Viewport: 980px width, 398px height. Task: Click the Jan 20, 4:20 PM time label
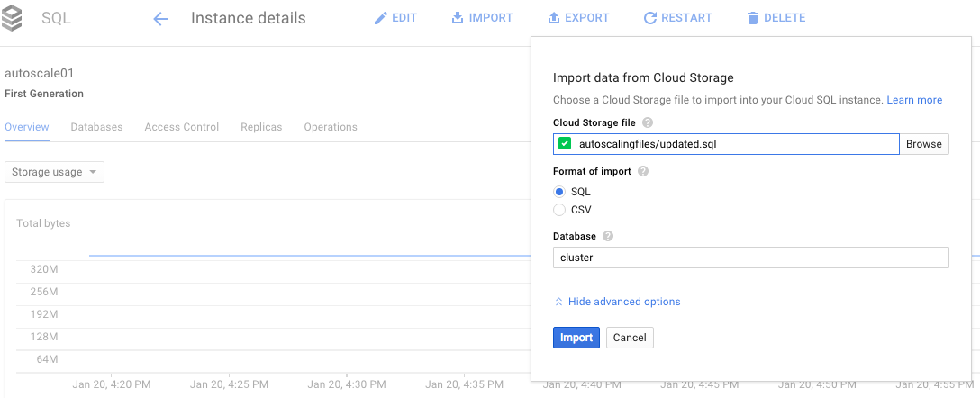112,384
